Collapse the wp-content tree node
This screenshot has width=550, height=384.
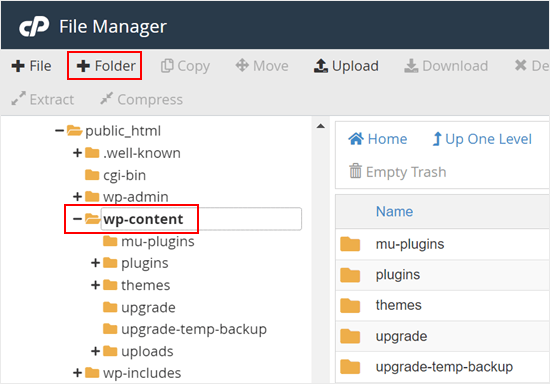77,219
